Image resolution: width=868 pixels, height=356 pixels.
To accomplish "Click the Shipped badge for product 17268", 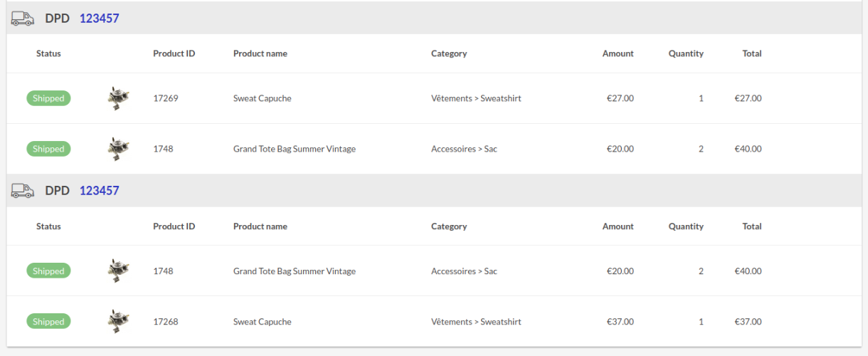I will tap(48, 322).
